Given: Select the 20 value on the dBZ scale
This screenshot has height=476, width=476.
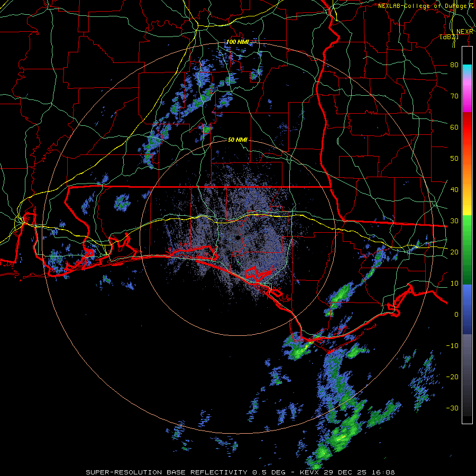Looking at the screenshot, I should 454,252.
